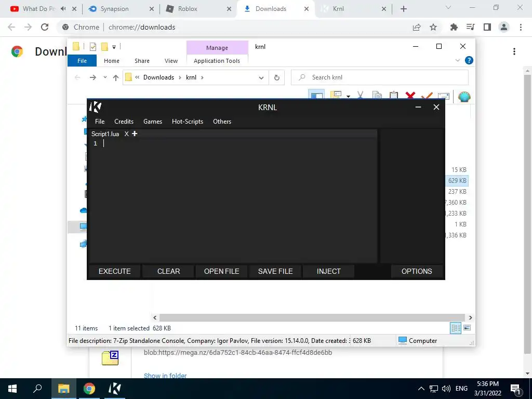The width and height of the screenshot is (532, 399).
Task: Expand chevron after krnl in address path
Action: point(202,77)
